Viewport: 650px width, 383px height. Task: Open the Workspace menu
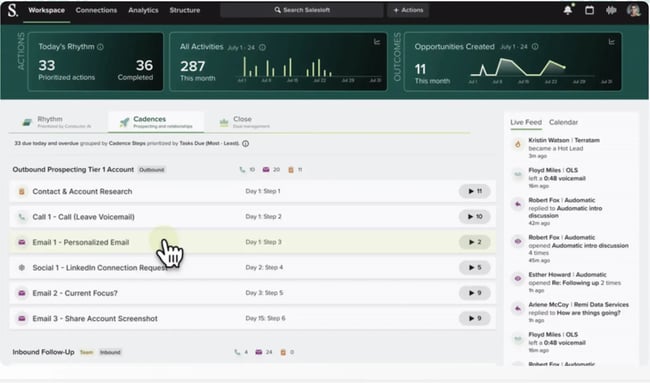coord(46,10)
